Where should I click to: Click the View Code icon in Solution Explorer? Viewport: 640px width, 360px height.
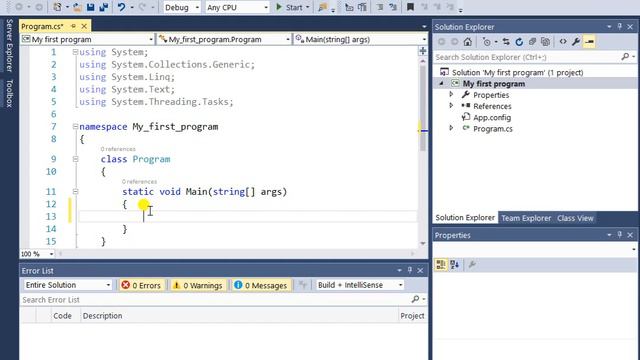(563, 42)
